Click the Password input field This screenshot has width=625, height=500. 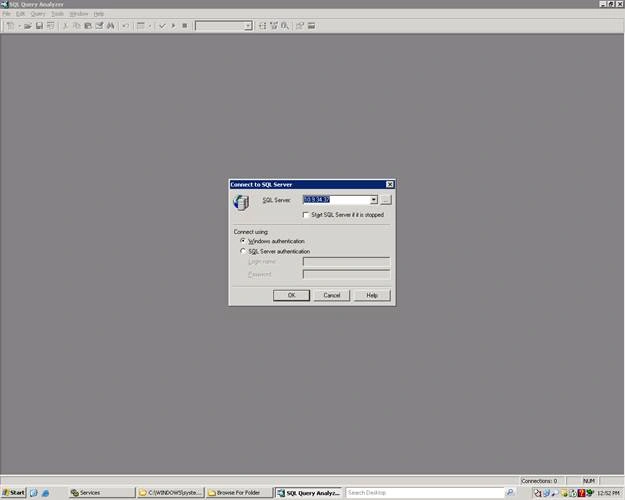tap(346, 274)
